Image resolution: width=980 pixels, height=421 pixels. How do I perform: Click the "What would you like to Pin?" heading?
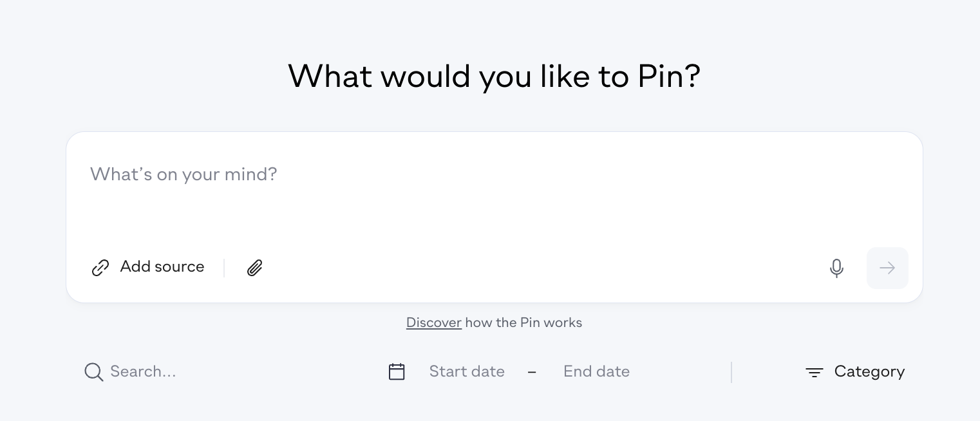tap(495, 77)
